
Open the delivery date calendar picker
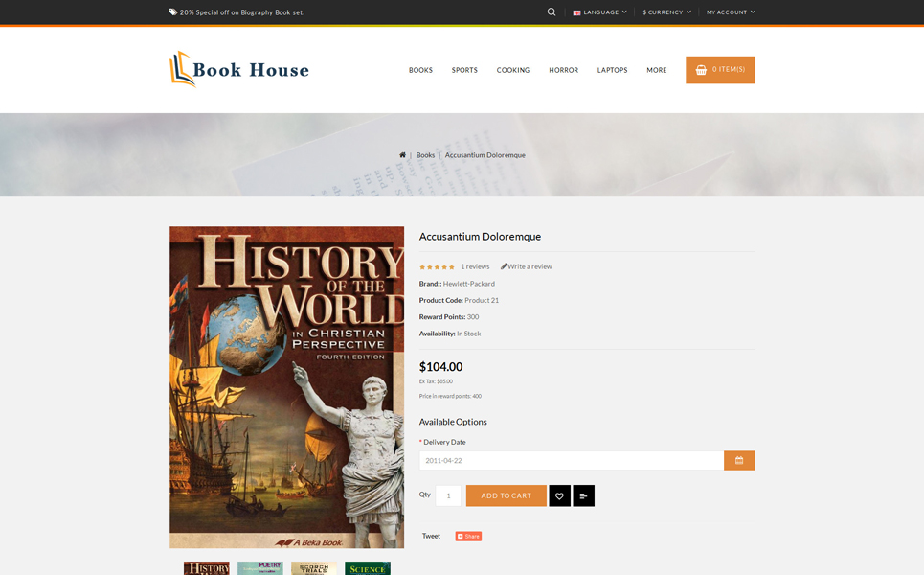(x=739, y=461)
